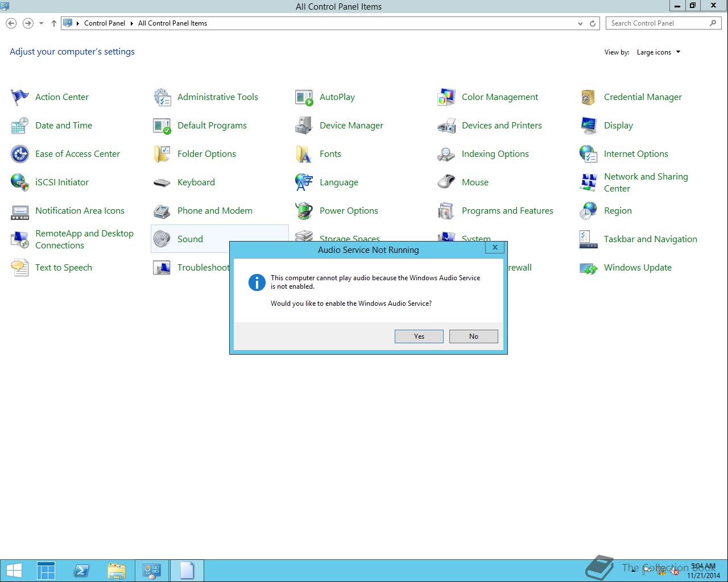Image resolution: width=728 pixels, height=582 pixels.
Task: Open the Folder Options icon
Action: [x=162, y=154]
